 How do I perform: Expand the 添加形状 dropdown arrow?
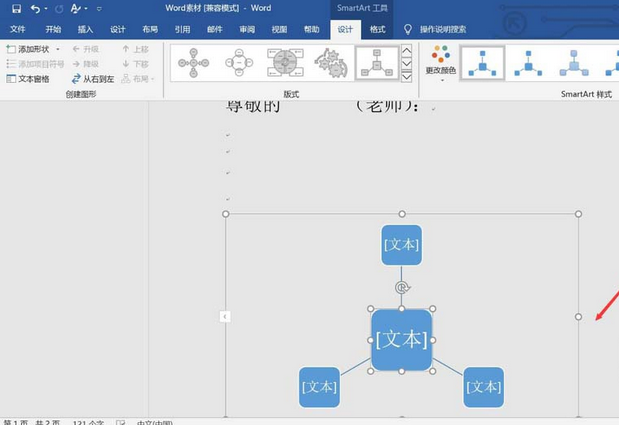click(58, 49)
